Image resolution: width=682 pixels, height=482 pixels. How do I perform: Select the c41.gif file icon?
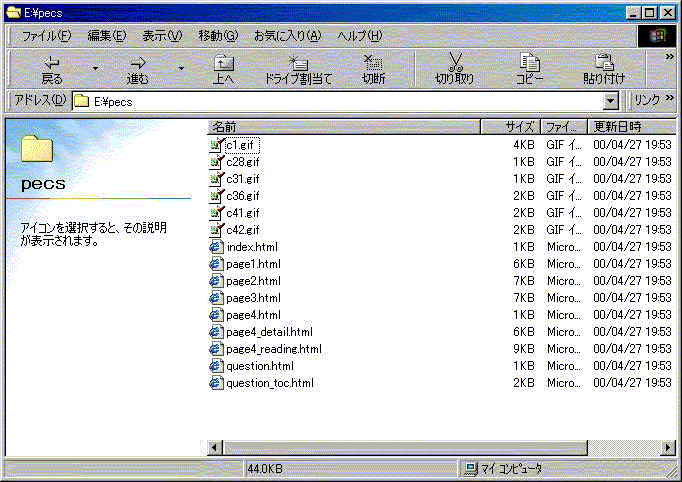[216, 213]
